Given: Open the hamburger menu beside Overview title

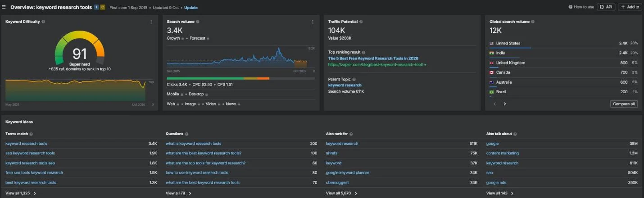Looking at the screenshot, I should [4, 7].
